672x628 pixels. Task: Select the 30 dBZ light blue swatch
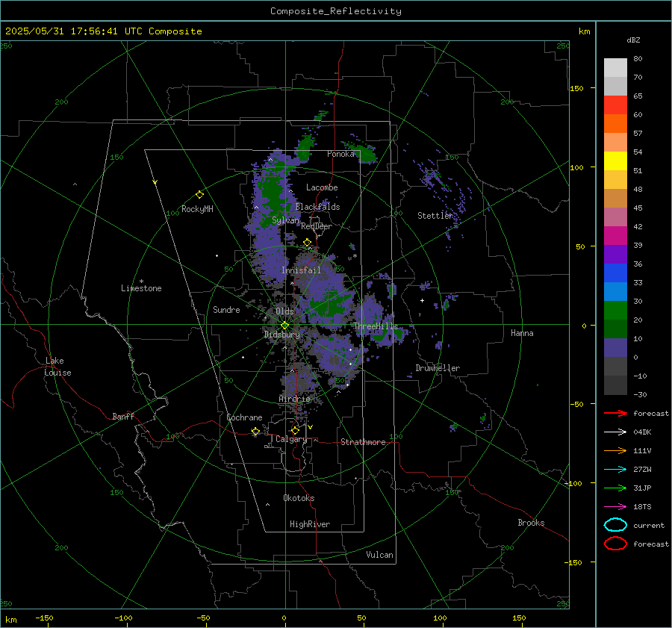click(615, 291)
